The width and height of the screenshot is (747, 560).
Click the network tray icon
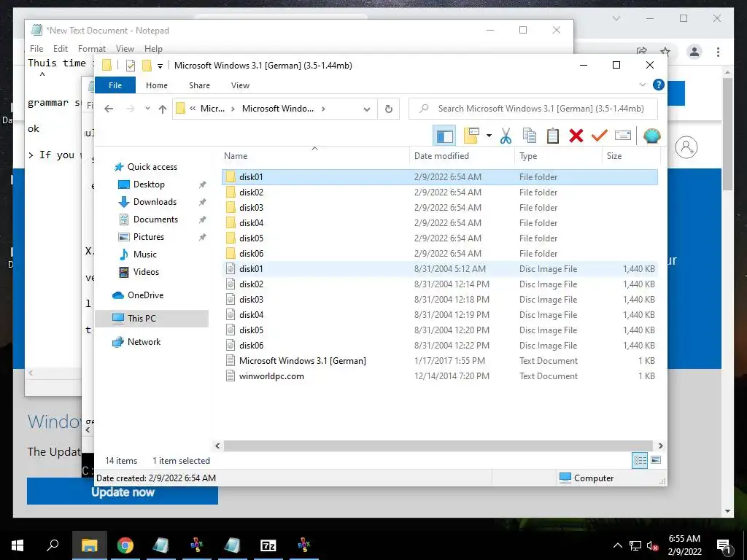[635, 545]
